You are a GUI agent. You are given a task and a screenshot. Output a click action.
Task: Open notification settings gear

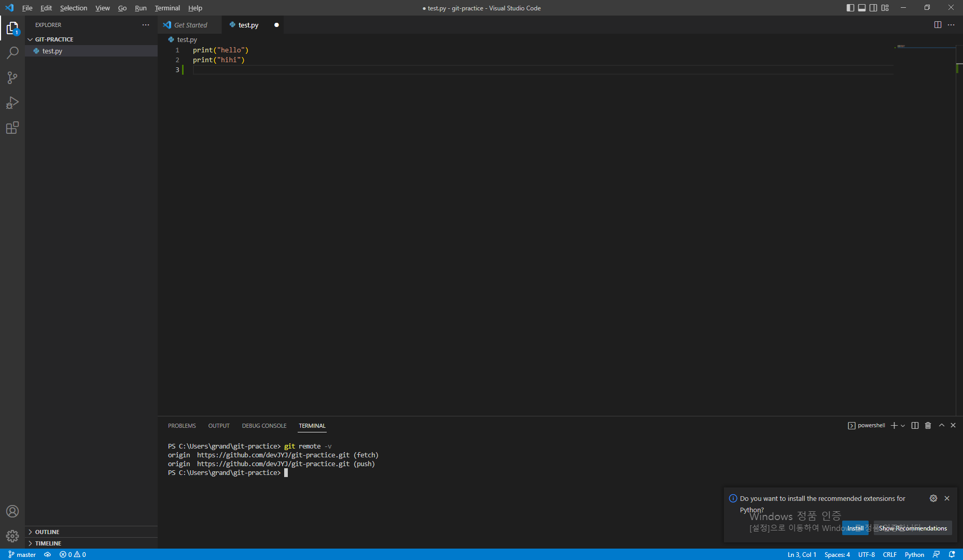click(x=933, y=498)
